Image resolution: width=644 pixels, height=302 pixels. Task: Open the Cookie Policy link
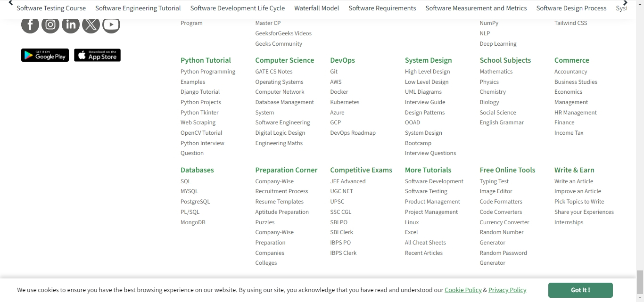[463, 290]
